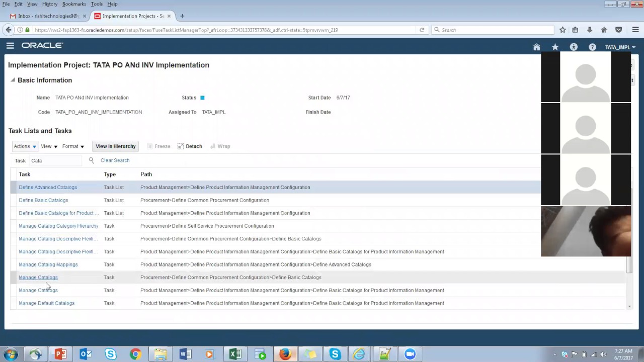The width and height of the screenshot is (644, 362).
Task: Click the Detach toolbar button
Action: (189, 146)
